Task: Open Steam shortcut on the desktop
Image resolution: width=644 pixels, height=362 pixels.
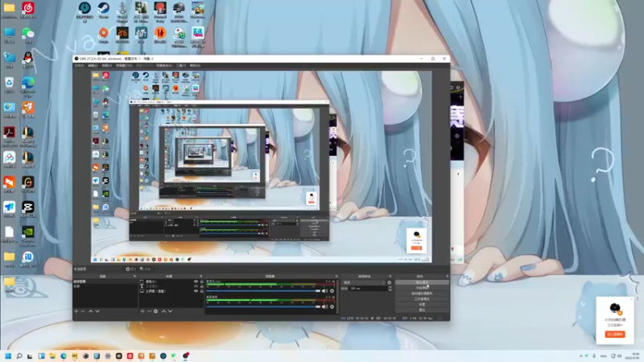Action: [x=104, y=8]
